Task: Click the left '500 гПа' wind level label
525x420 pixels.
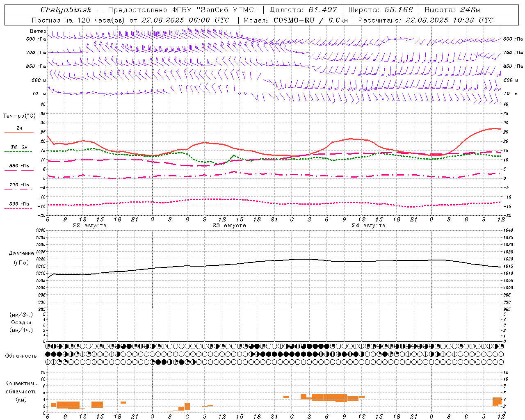Action: point(36,39)
